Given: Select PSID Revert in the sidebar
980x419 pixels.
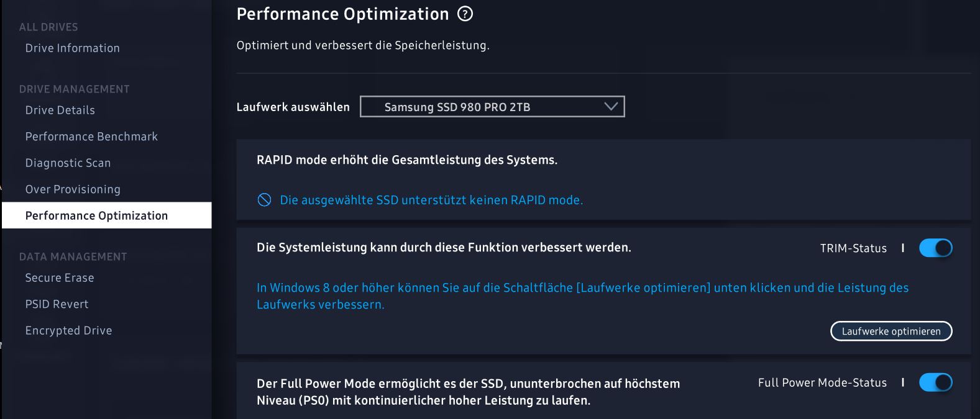Looking at the screenshot, I should point(55,304).
